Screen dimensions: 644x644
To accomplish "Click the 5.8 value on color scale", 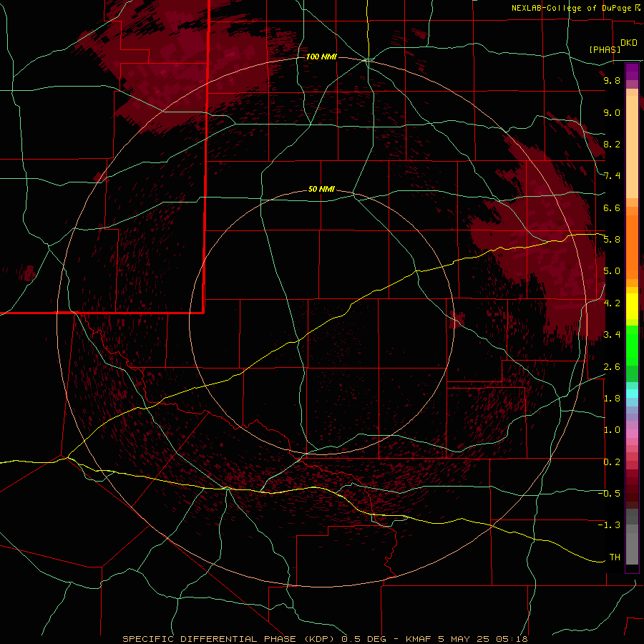I will tap(612, 240).
